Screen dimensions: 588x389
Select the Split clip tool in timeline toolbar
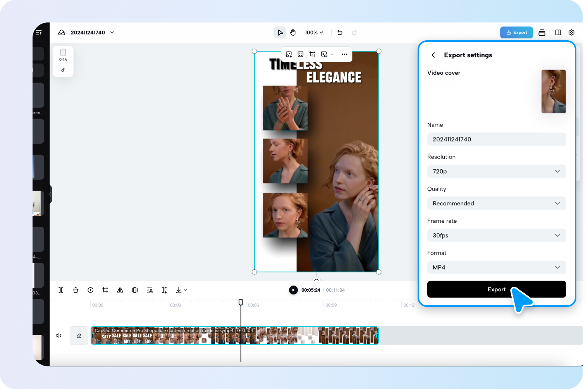[61, 290]
